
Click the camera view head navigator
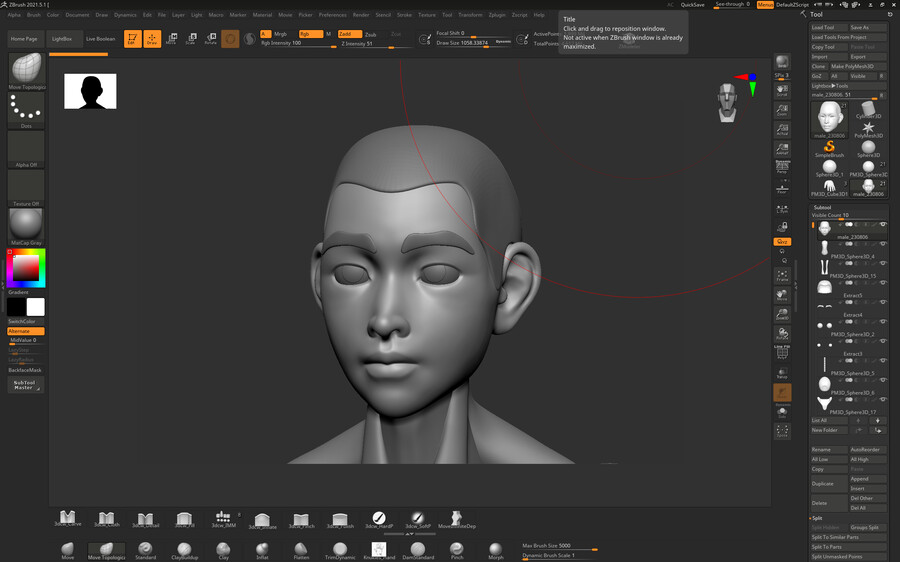[x=728, y=102]
